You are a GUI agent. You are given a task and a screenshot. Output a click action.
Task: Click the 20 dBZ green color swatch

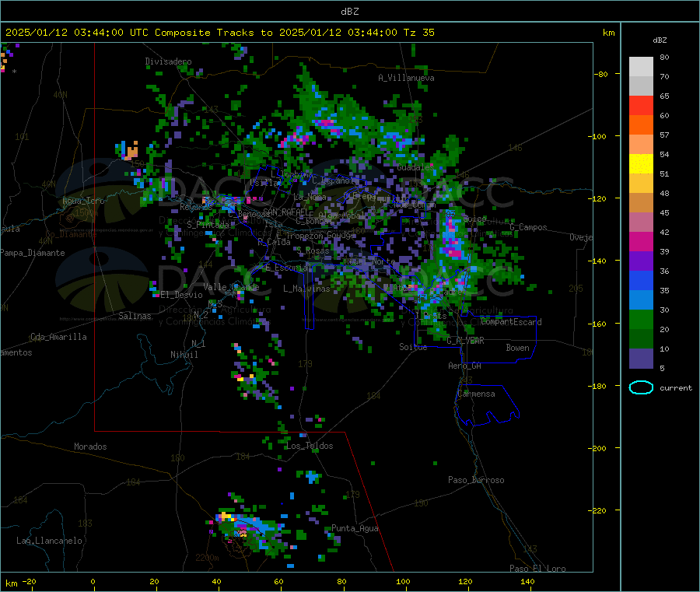point(641,319)
